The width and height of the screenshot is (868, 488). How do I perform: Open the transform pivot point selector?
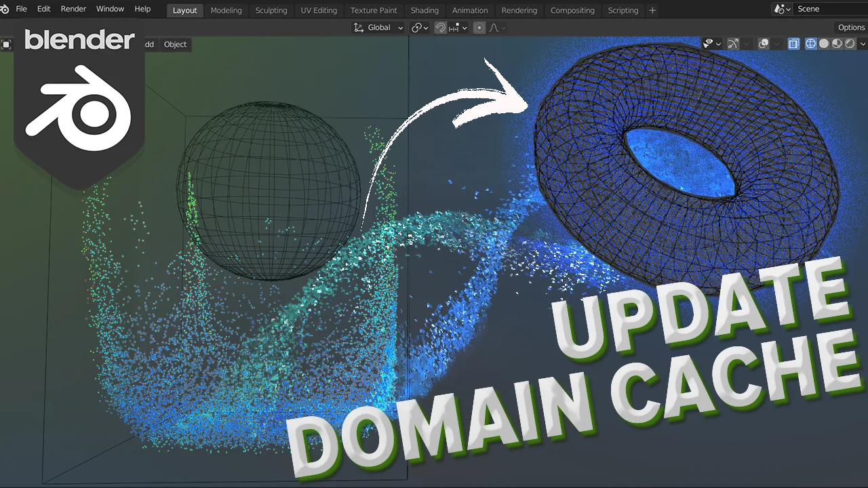coord(419,27)
